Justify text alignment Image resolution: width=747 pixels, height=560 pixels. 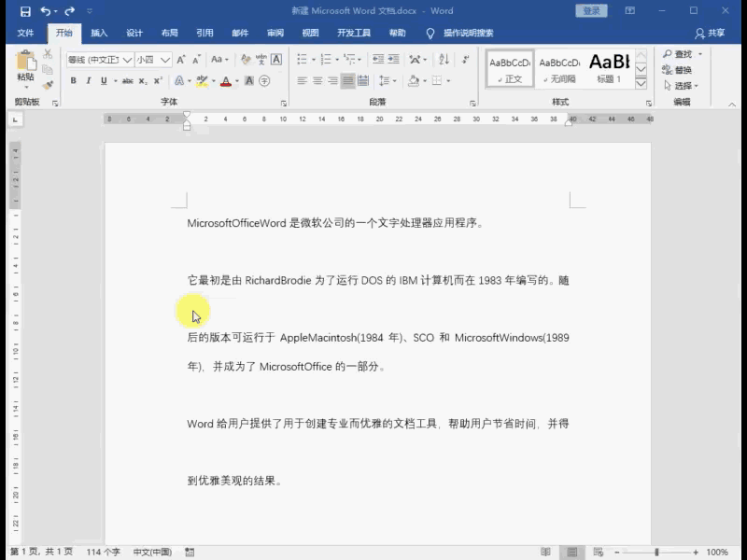click(x=348, y=81)
